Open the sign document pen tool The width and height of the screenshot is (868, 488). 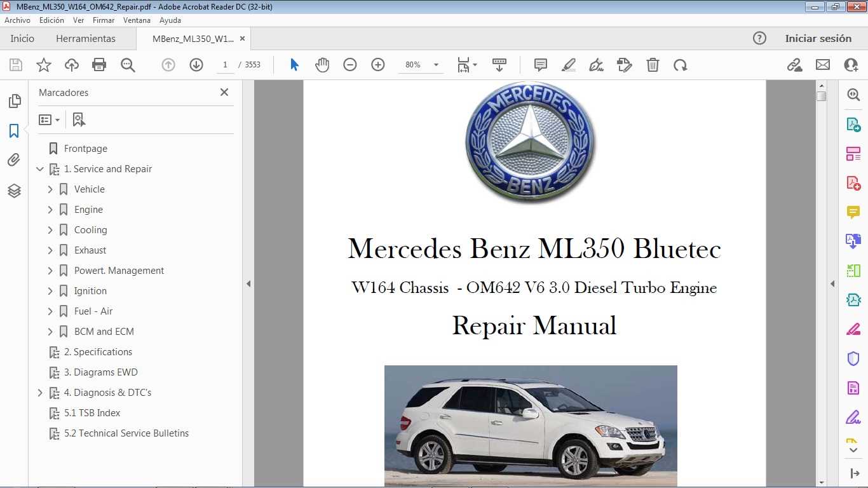tap(596, 65)
